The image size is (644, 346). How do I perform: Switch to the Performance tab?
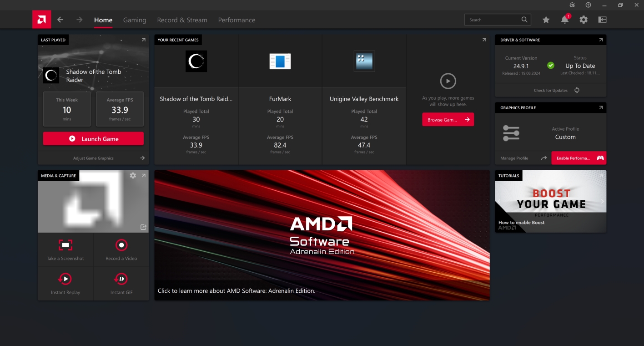click(x=236, y=20)
